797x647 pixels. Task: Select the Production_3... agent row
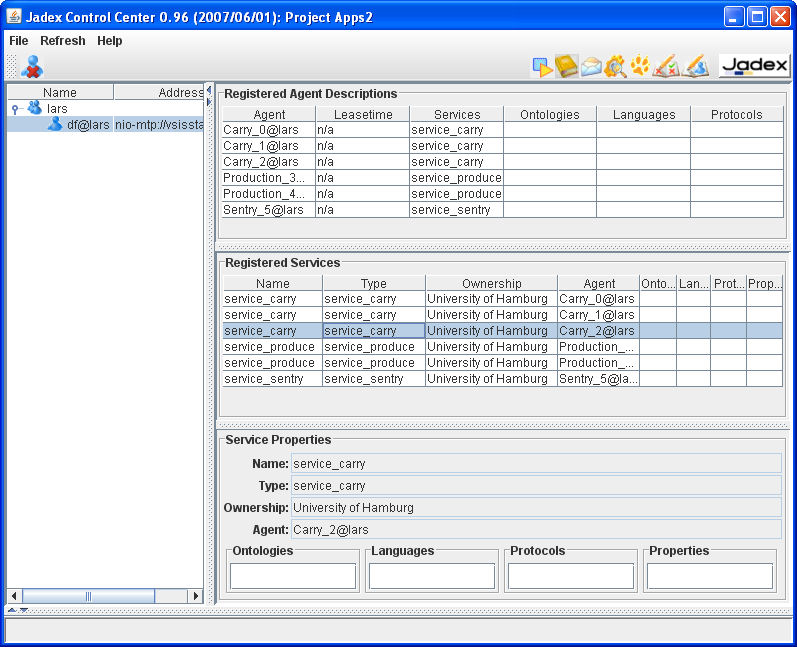[x=269, y=178]
